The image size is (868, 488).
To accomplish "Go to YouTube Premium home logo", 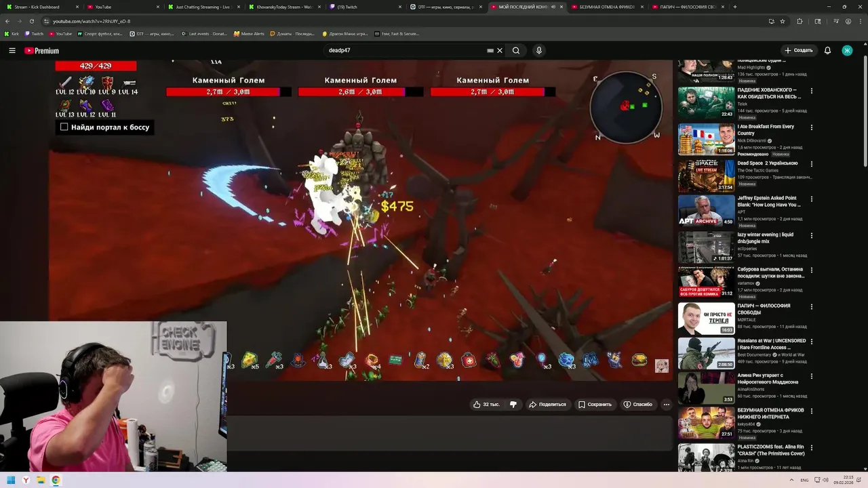I will coord(41,51).
